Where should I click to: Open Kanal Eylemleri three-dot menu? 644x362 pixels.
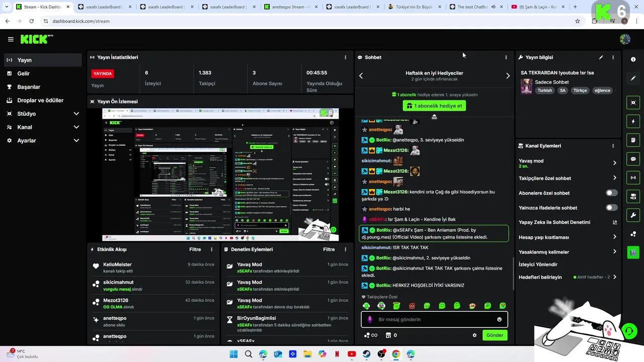[x=613, y=146]
